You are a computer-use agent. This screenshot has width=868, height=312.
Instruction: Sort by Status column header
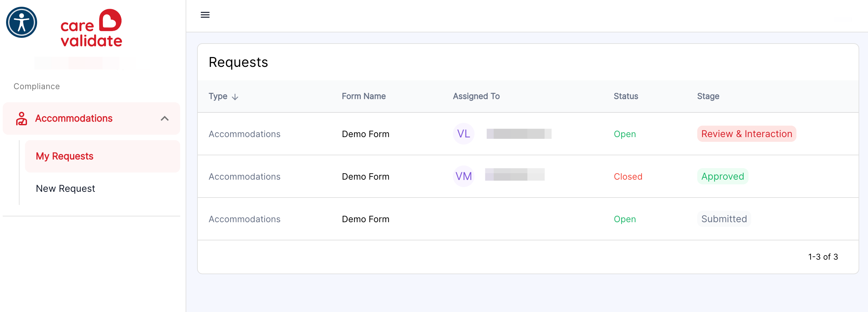(x=626, y=96)
